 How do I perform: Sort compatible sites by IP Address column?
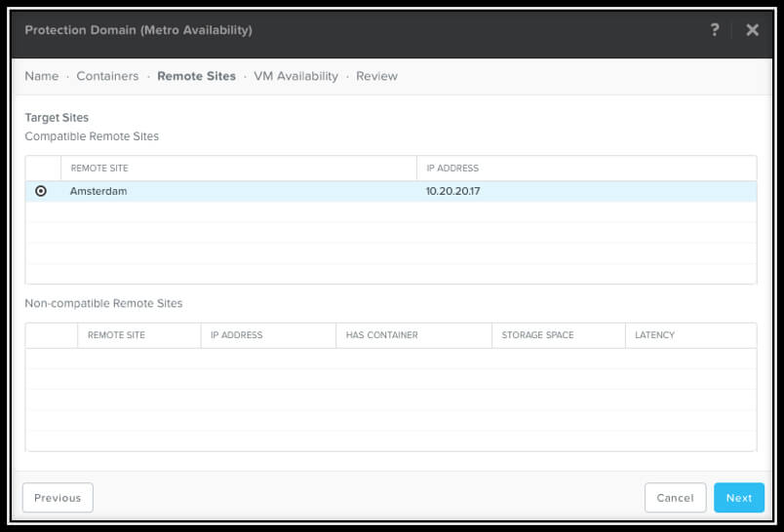pyautogui.click(x=452, y=169)
